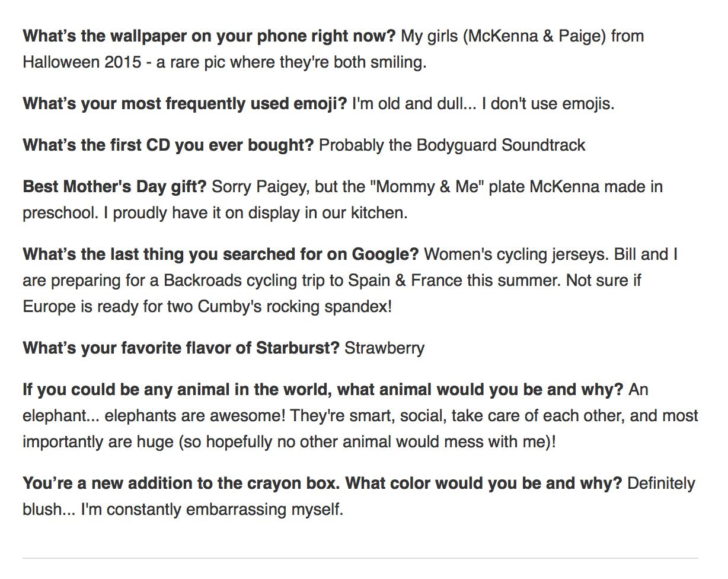Click the first CD question text

coord(168,145)
